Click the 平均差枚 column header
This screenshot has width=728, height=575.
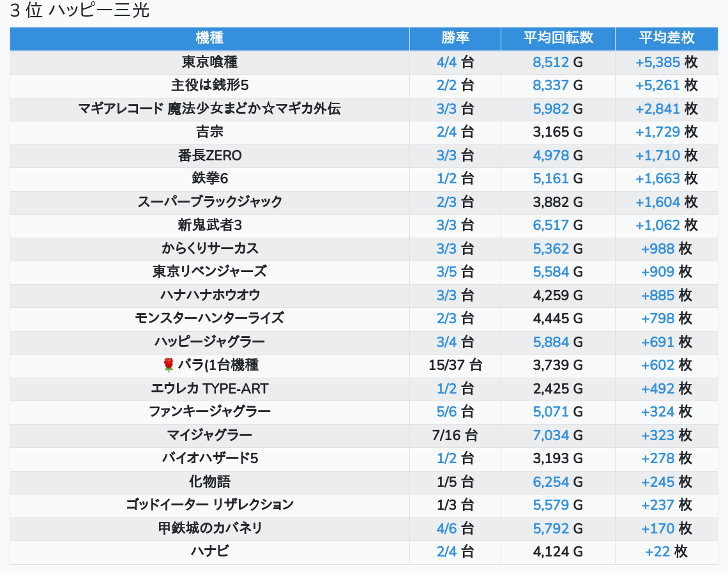666,38
